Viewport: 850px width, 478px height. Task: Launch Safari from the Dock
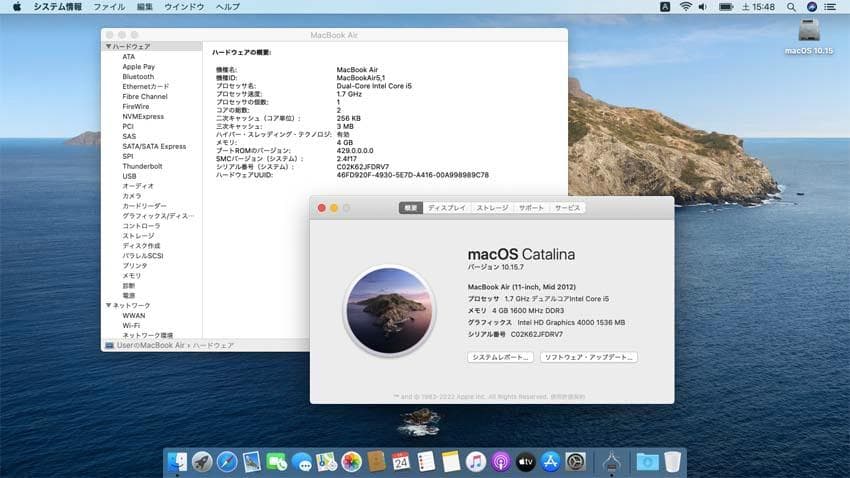pos(227,462)
